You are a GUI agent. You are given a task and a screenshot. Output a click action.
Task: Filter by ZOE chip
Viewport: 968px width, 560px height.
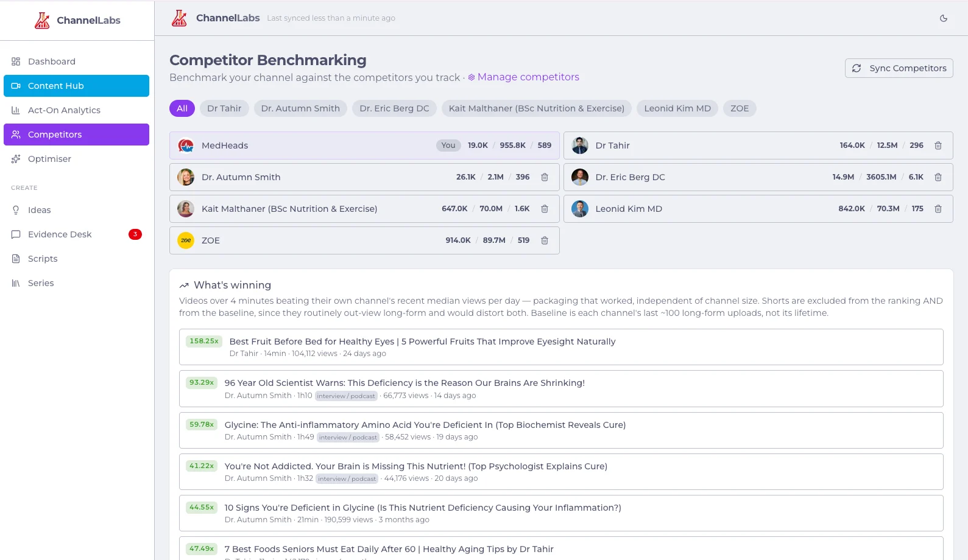[740, 108]
